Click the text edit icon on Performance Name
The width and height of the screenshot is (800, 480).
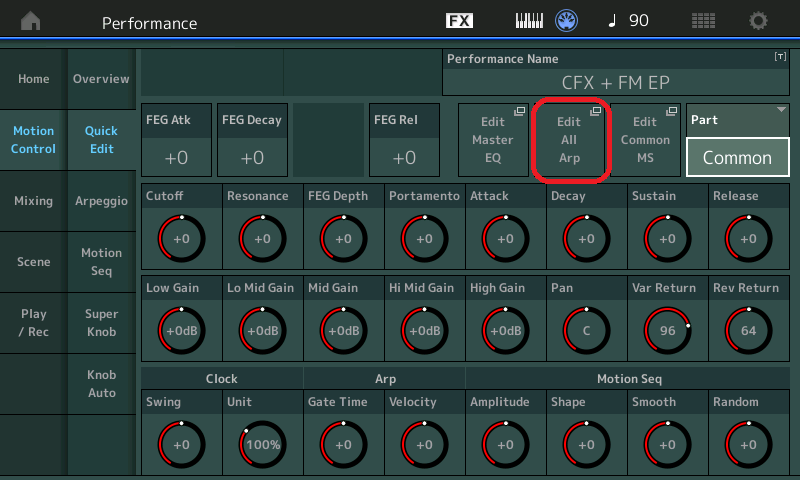(780, 59)
